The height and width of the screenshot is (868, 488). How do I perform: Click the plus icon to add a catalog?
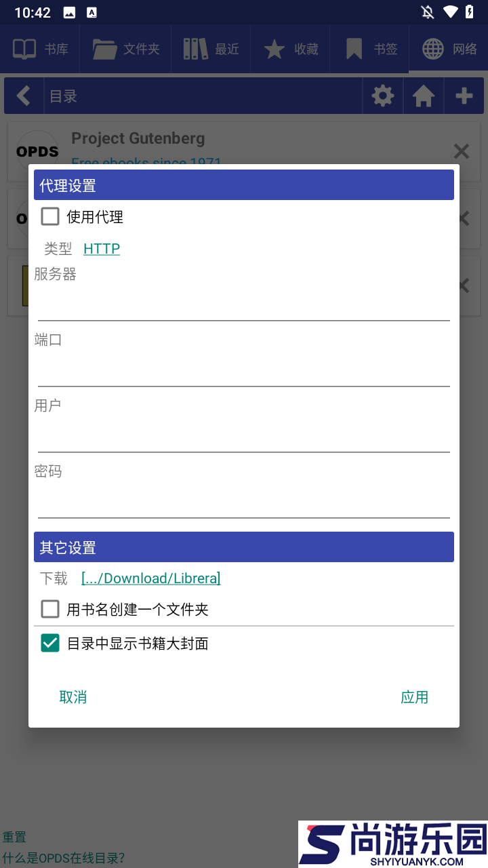[x=464, y=96]
